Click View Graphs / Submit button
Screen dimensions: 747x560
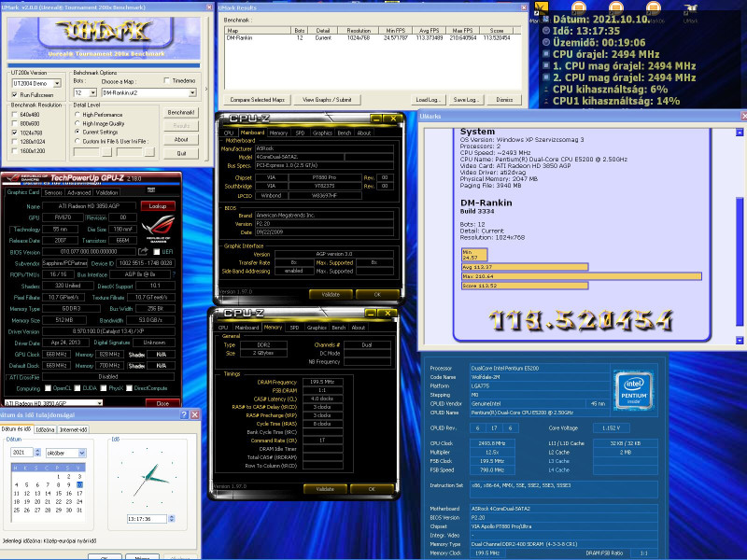point(327,100)
